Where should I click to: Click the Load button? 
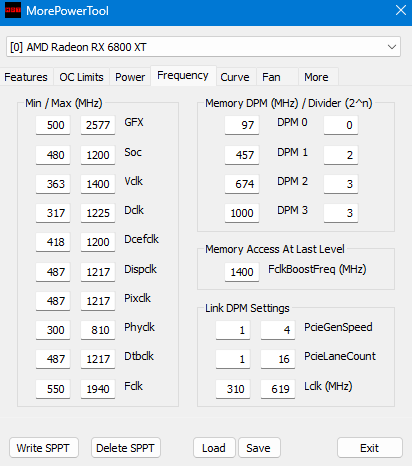[x=214, y=448]
